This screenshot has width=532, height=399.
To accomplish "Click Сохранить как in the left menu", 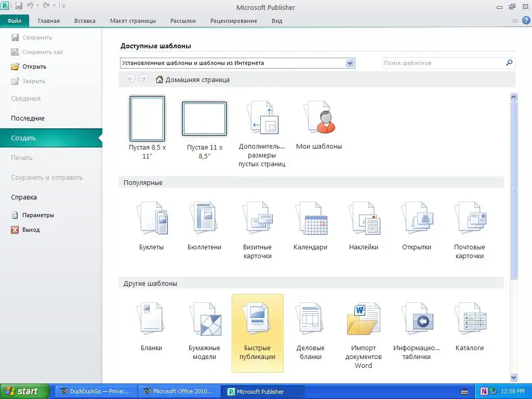I will [x=37, y=52].
